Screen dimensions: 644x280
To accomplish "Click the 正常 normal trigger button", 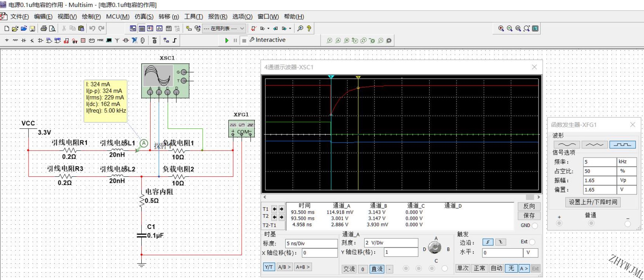I will pos(479,269).
